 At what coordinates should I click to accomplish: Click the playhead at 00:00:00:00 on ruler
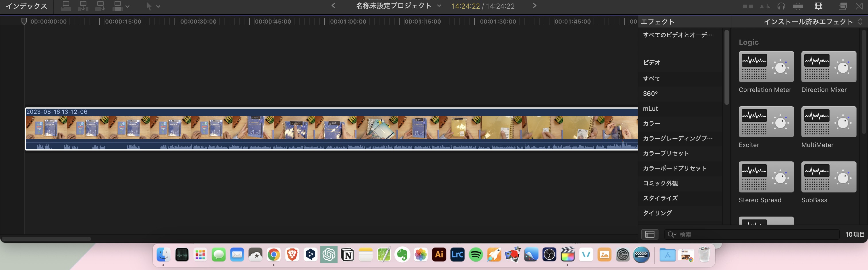pos(24,21)
